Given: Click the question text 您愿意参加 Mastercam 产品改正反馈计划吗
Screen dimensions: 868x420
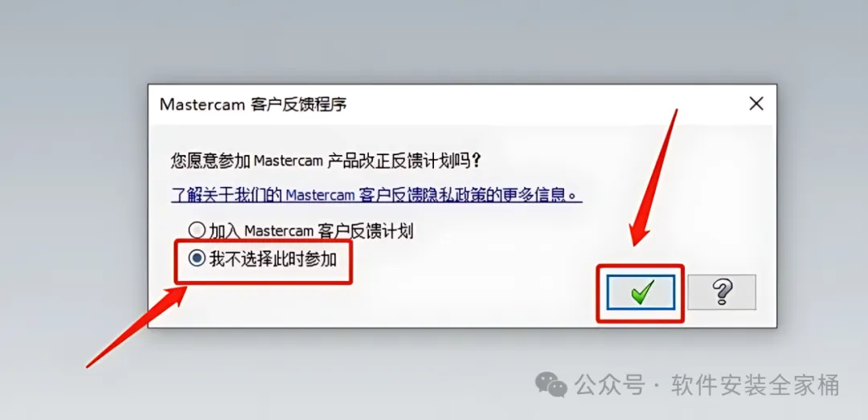Looking at the screenshot, I should click(325, 161).
